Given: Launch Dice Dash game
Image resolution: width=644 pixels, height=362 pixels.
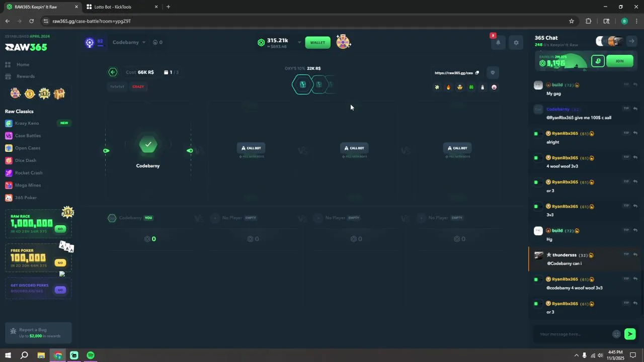Looking at the screenshot, I should pyautogui.click(x=25, y=160).
